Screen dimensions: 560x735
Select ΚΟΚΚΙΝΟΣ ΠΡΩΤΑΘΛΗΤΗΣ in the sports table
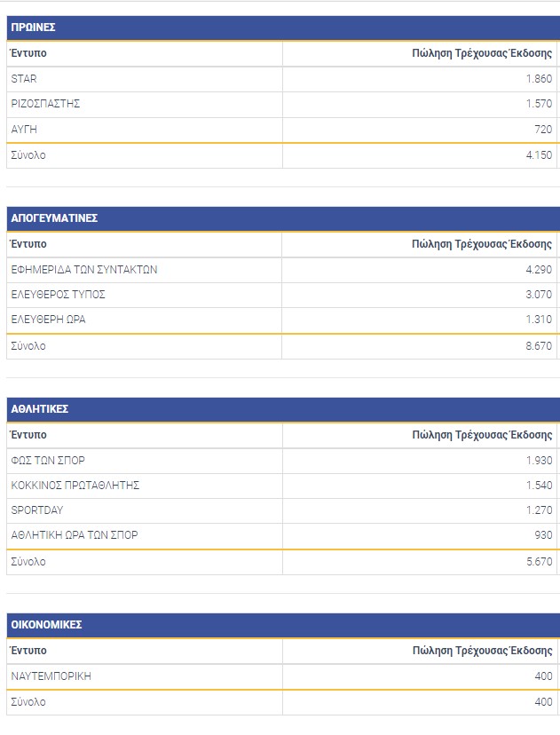[75, 486]
